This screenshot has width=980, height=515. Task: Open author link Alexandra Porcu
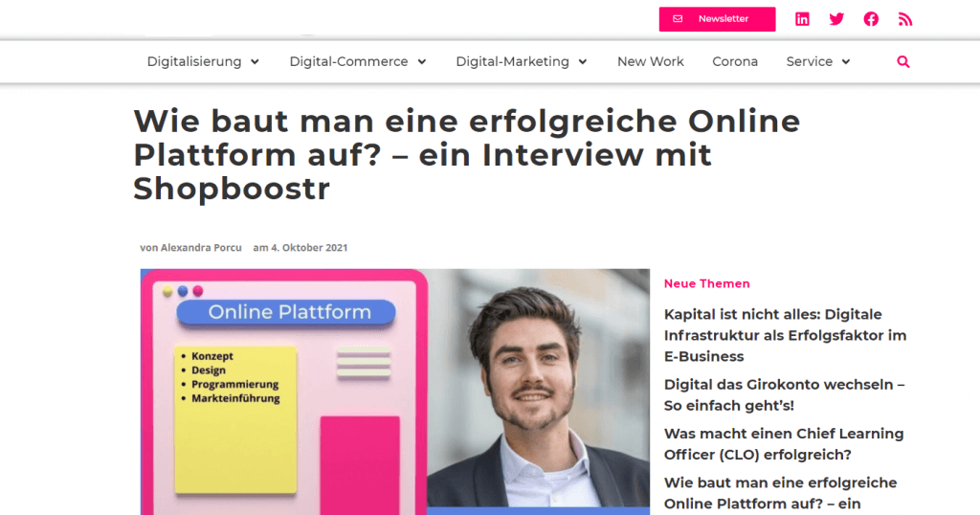201,248
